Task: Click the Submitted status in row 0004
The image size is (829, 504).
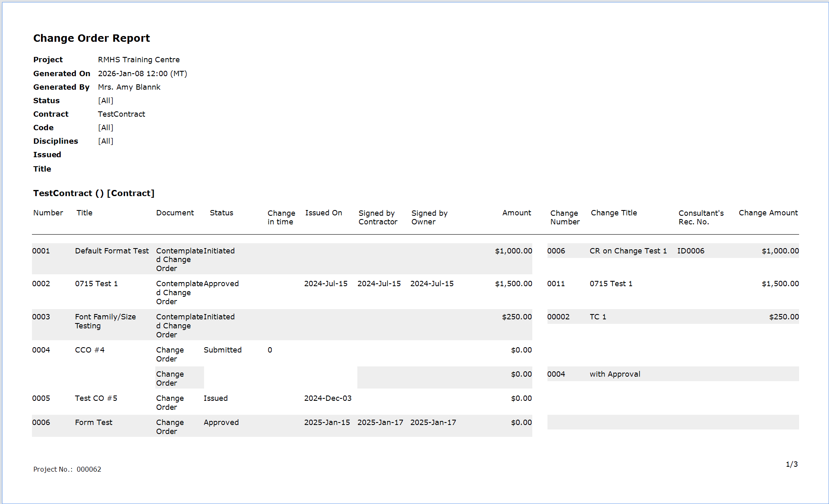Action: pyautogui.click(x=223, y=350)
